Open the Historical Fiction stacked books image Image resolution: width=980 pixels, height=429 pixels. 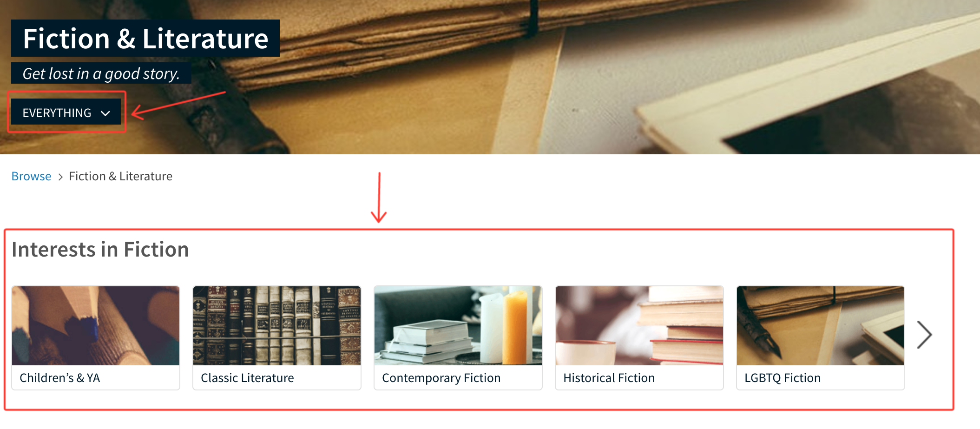(639, 326)
